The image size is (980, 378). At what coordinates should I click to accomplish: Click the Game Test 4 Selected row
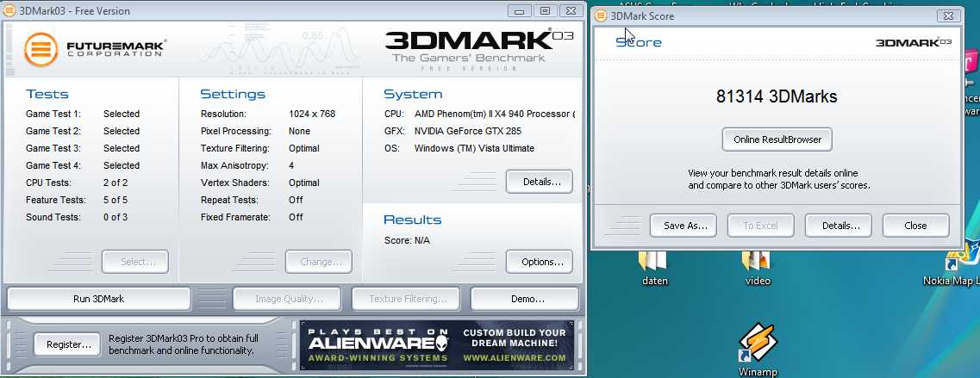click(83, 165)
